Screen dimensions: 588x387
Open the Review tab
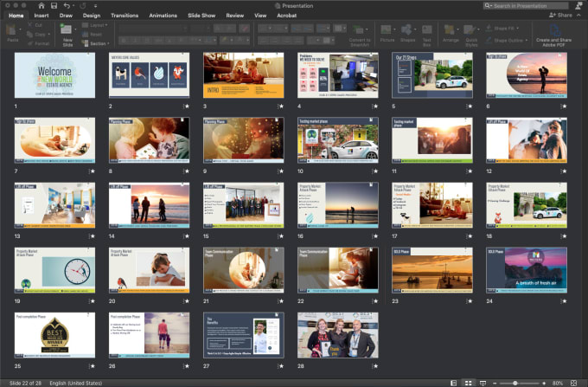234,16
